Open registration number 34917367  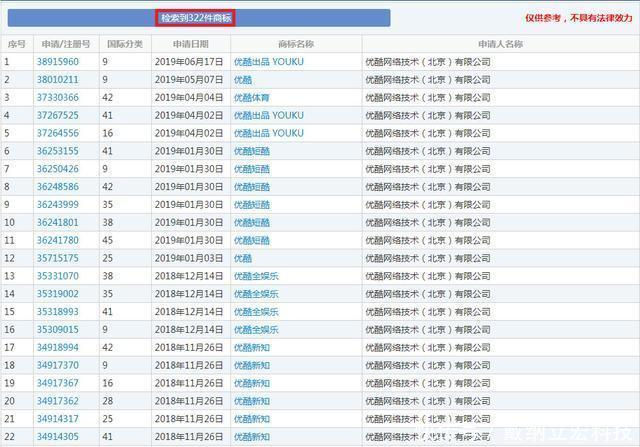point(58,383)
